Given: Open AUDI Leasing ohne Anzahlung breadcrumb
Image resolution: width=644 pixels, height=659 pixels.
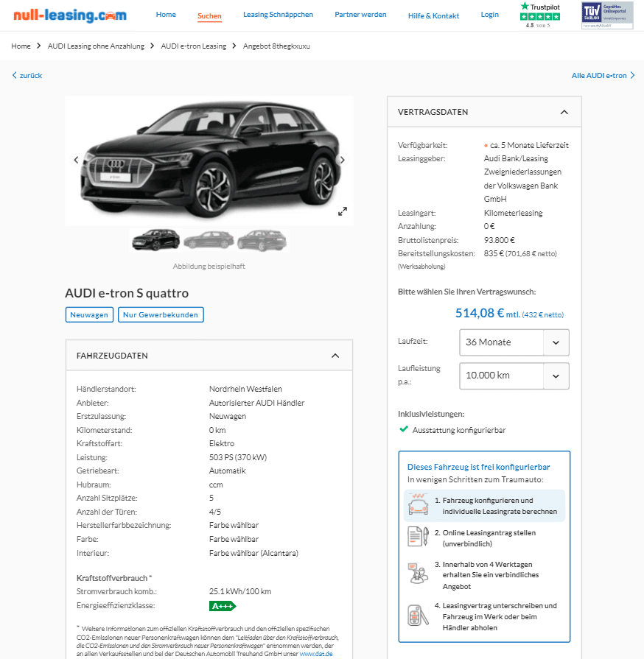Looking at the screenshot, I should pos(96,46).
